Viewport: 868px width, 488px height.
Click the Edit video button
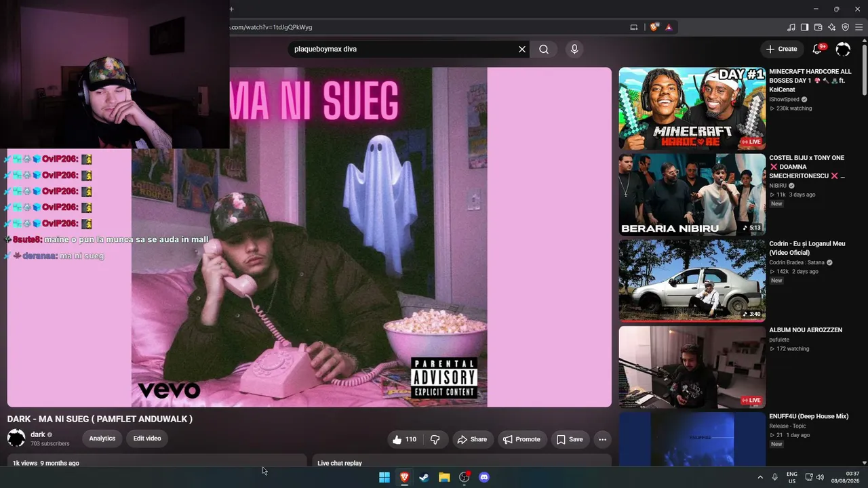[147, 439]
